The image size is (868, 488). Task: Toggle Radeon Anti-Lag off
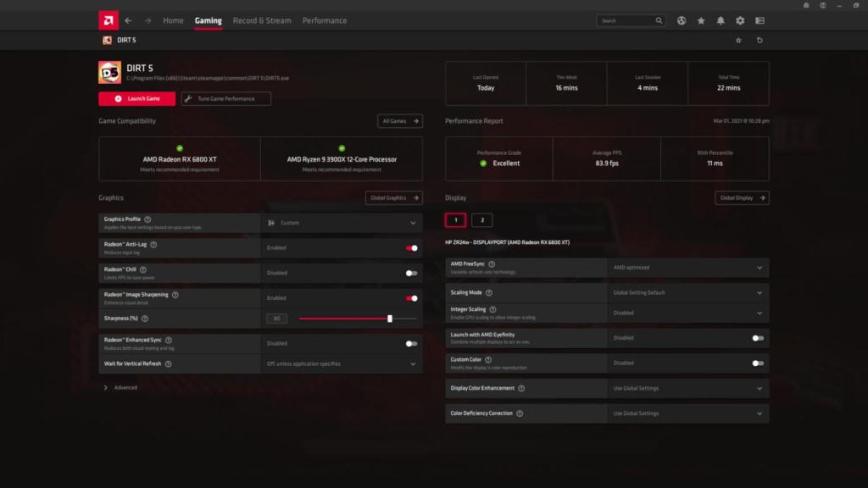click(412, 247)
